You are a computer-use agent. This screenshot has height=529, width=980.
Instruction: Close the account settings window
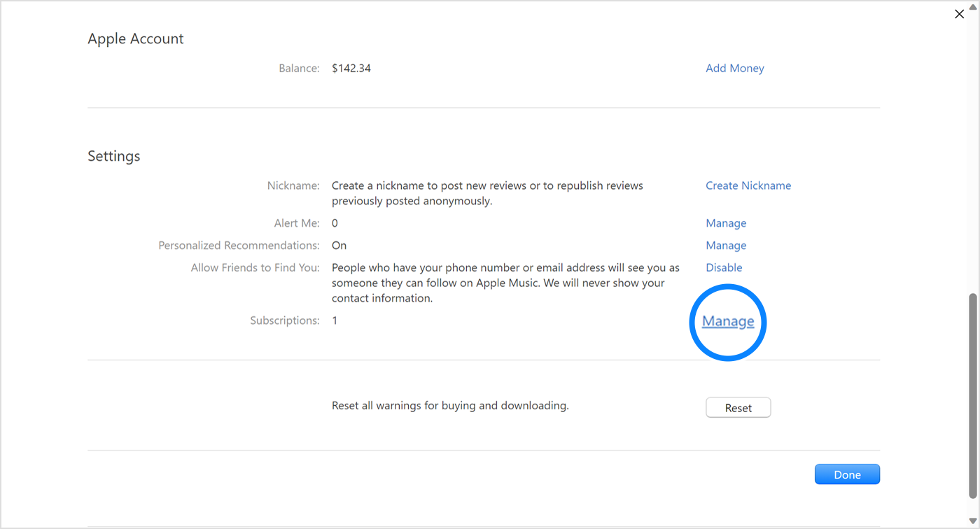pyautogui.click(x=959, y=14)
